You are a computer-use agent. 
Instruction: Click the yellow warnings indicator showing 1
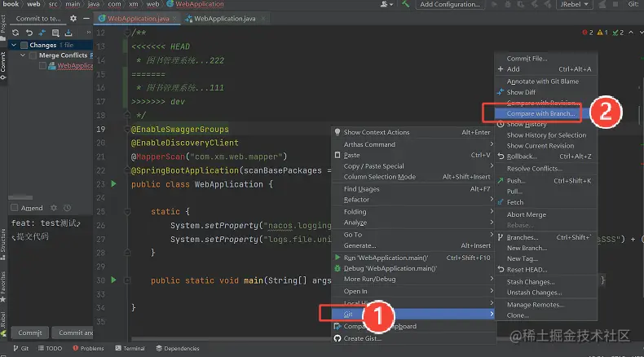[602, 33]
